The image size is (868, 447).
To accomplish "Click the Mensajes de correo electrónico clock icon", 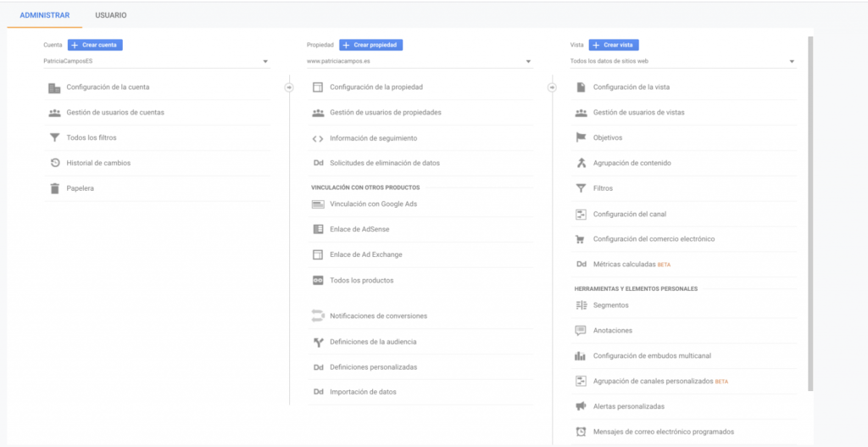I will click(x=581, y=432).
